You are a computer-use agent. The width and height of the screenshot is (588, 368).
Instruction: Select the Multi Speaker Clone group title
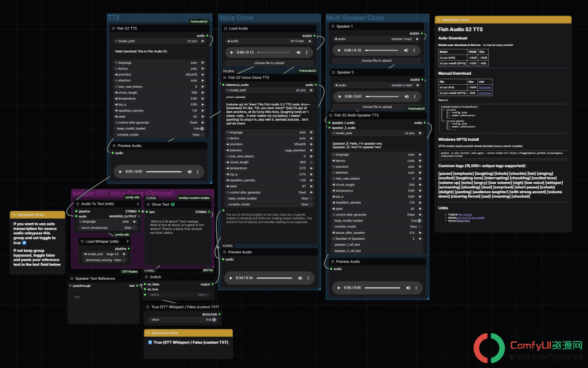[x=355, y=18]
